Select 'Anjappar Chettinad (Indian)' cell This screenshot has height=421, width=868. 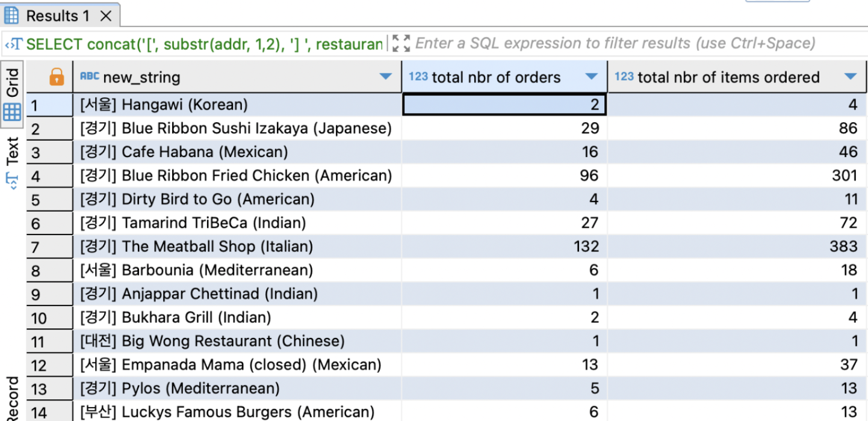237,294
